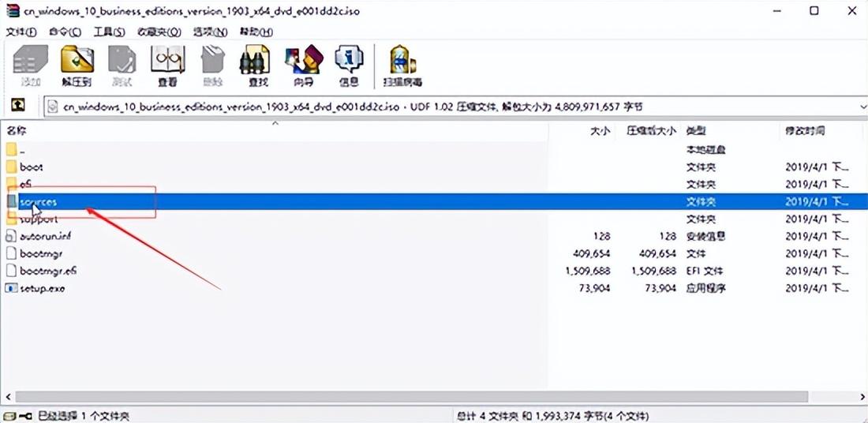The image size is (868, 423).
Task: Click the horizontal scrollbar right arrow
Action: click(x=862, y=397)
